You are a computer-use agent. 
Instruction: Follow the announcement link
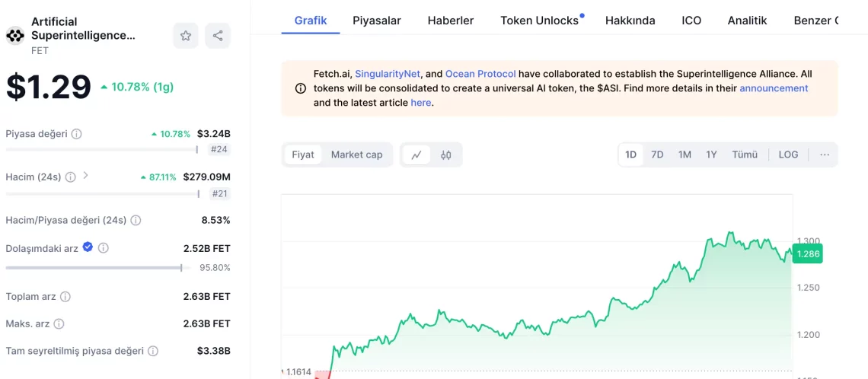pos(774,88)
